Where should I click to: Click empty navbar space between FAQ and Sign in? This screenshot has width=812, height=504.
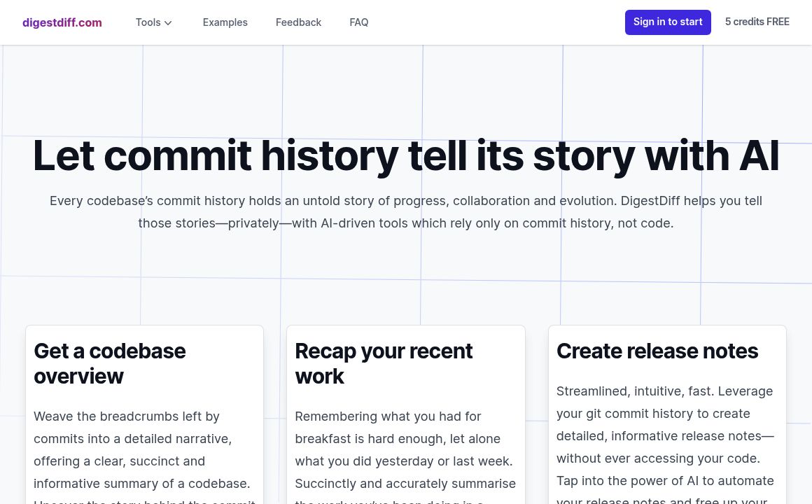[497, 22]
